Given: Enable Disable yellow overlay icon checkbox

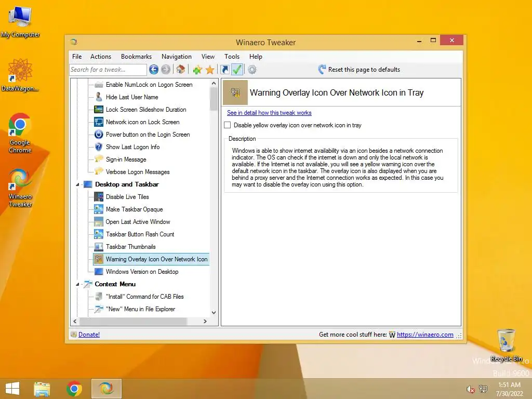Looking at the screenshot, I should coord(228,125).
